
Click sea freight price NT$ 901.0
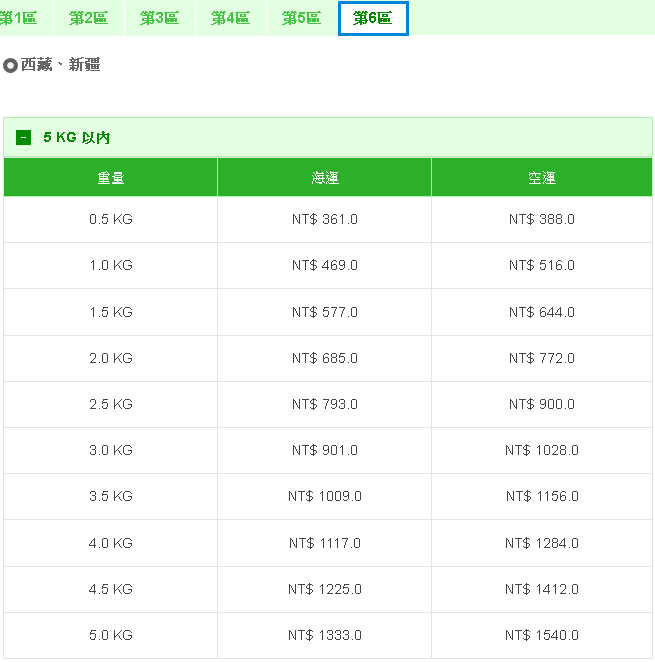point(324,450)
